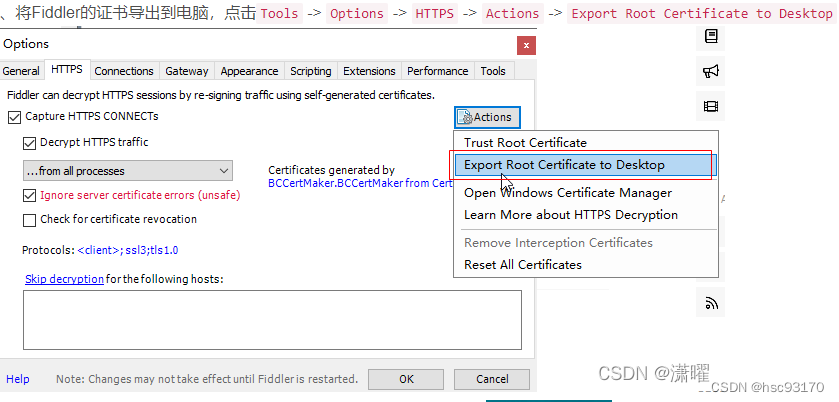Image resolution: width=839 pixels, height=402 pixels.
Task: Choose Trust Root Certificate menu item
Action: point(525,143)
